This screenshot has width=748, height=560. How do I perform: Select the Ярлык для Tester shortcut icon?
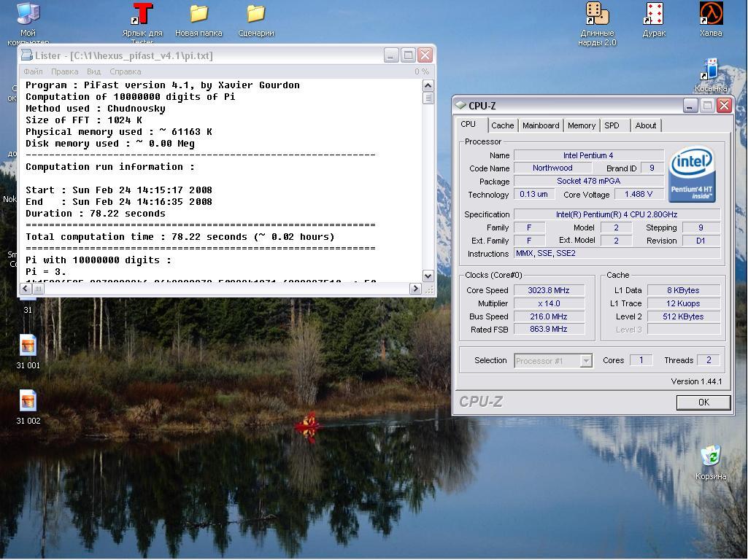142,21
